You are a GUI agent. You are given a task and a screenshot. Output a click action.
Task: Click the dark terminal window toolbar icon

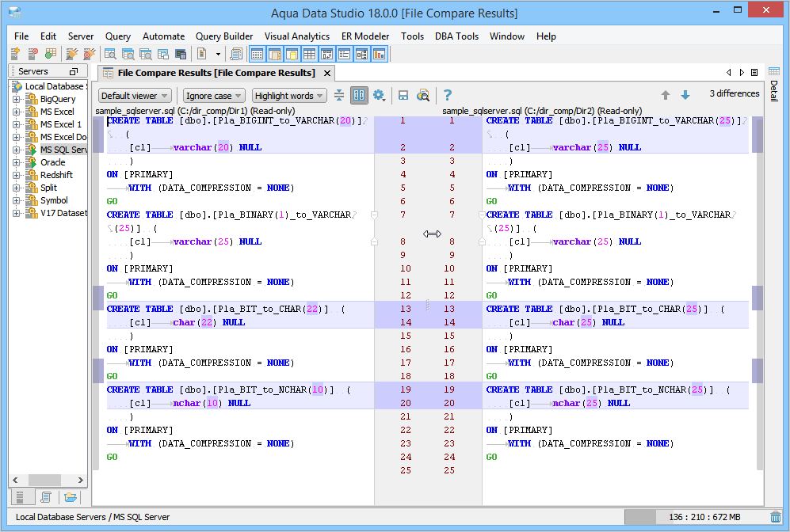pos(181,54)
